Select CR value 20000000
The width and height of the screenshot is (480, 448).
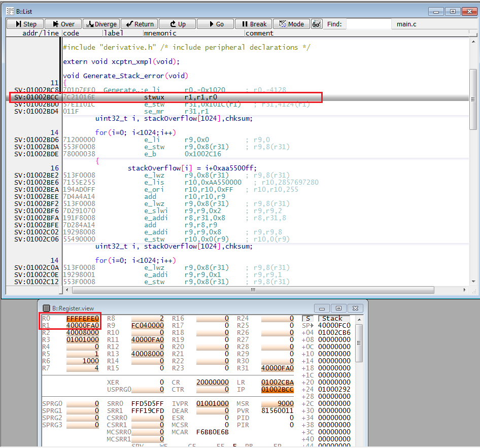213,383
